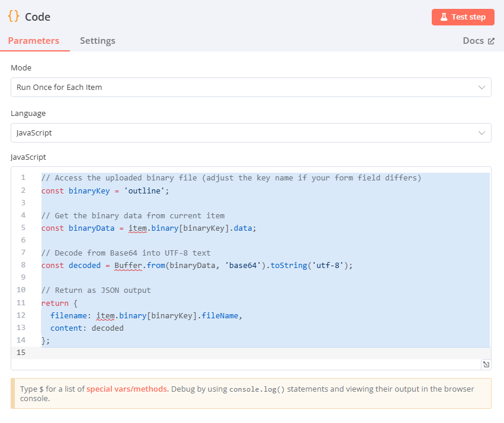Click the Test step button
This screenshot has width=504, height=423.
click(463, 17)
